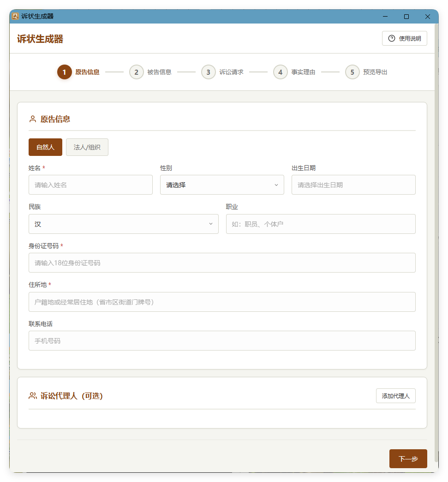The height and width of the screenshot is (482, 448).
Task: Open the 民族 dropdown showing 汉
Action: [x=123, y=224]
